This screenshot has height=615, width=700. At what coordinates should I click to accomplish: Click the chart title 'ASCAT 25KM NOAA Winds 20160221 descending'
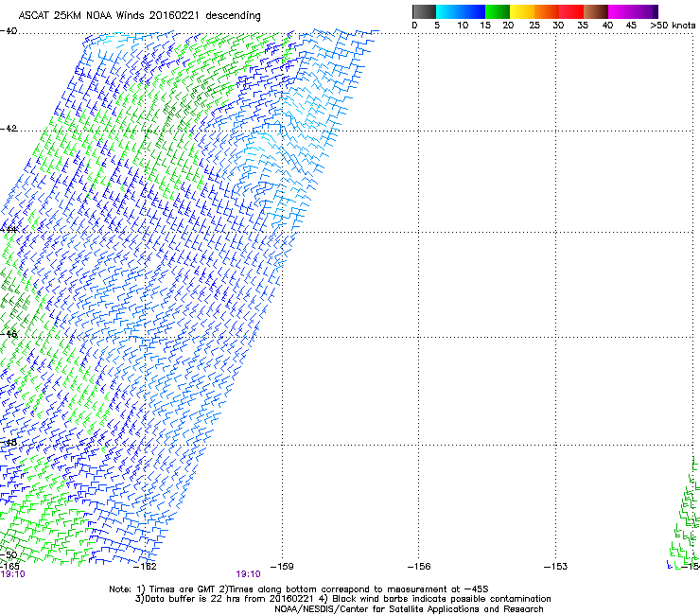point(139,16)
